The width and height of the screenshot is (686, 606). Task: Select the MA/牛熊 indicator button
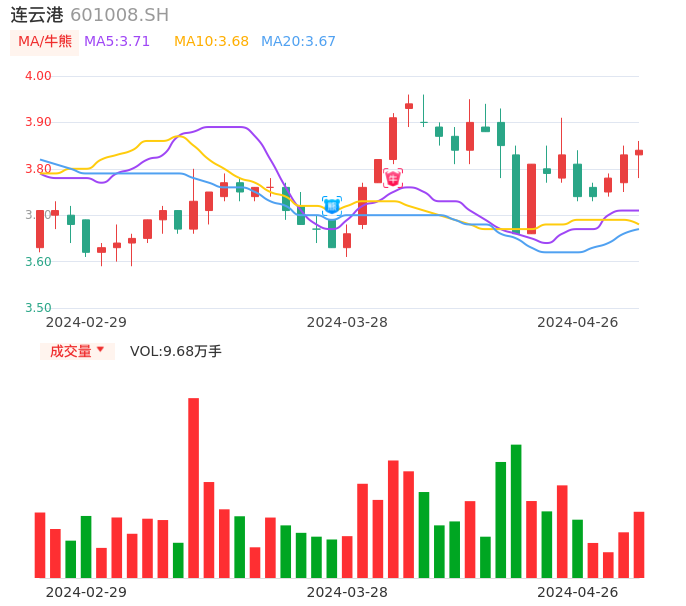click(x=45, y=42)
